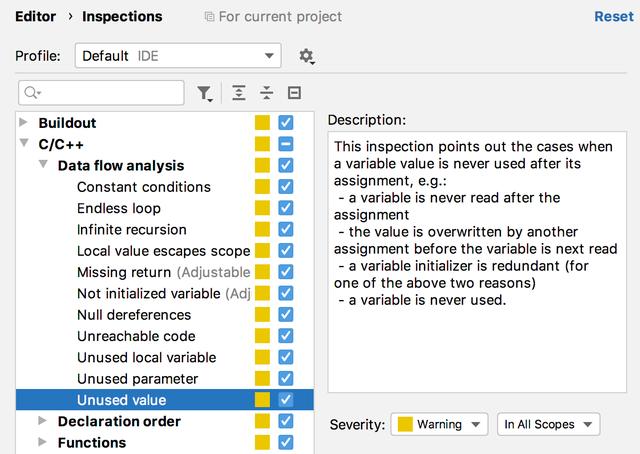The height and width of the screenshot is (454, 640).
Task: Click the yellow swatch beside Infinite recursion
Action: [x=262, y=229]
